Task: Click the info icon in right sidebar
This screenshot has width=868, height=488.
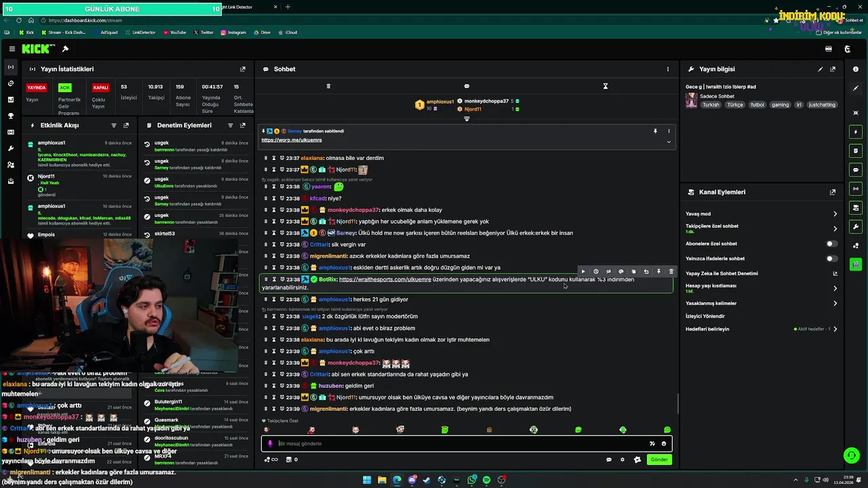Action: click(856, 69)
